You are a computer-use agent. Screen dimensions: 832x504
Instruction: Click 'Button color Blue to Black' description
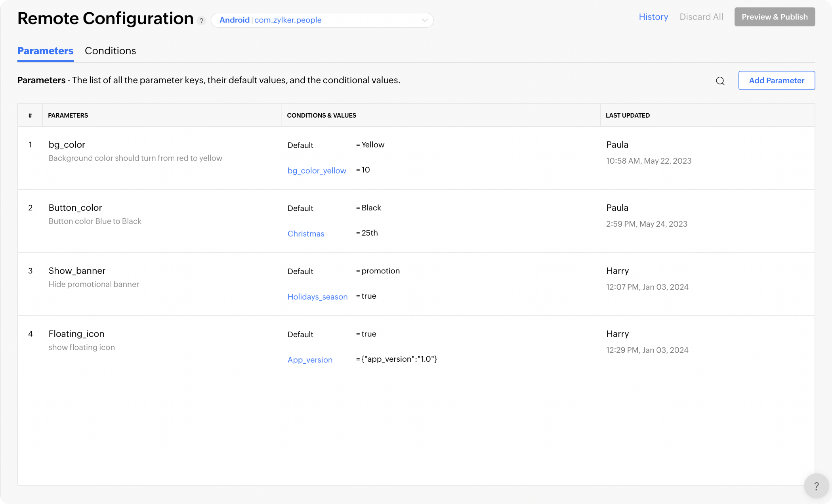tap(95, 221)
